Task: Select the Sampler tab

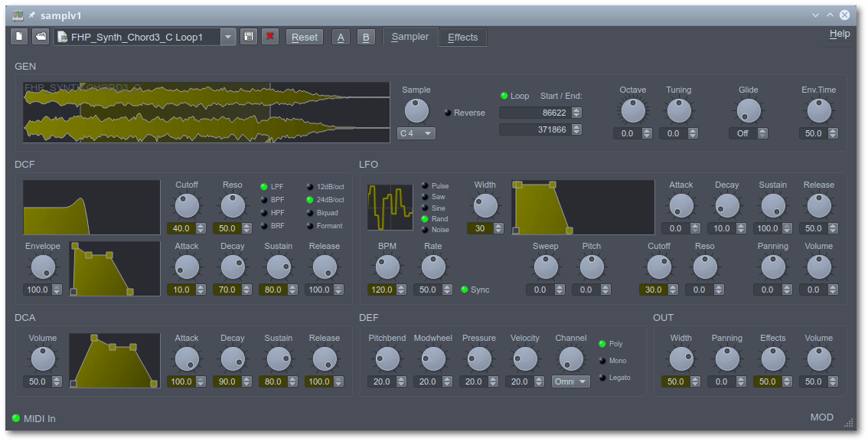Action: (x=410, y=36)
